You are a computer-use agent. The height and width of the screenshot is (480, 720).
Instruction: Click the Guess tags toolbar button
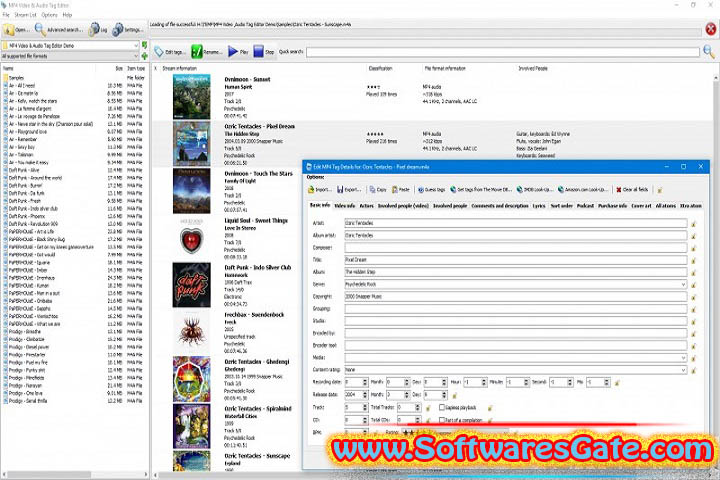432,189
